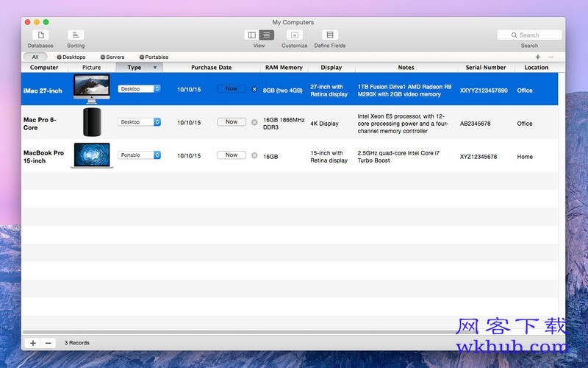Open Type dropdown for MacBook Pro 15-inch
Image resolution: width=588 pixels, height=368 pixels.
(x=139, y=155)
